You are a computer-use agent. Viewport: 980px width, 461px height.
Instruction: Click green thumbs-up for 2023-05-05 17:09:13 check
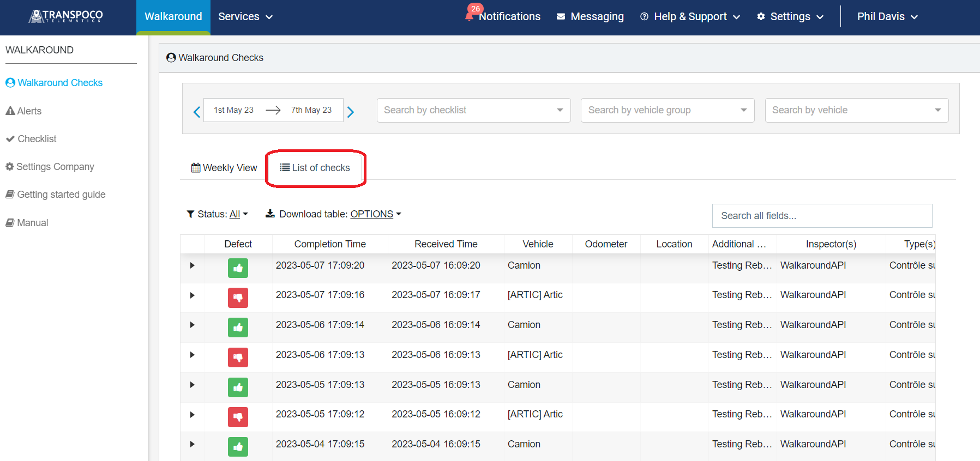[238, 387]
